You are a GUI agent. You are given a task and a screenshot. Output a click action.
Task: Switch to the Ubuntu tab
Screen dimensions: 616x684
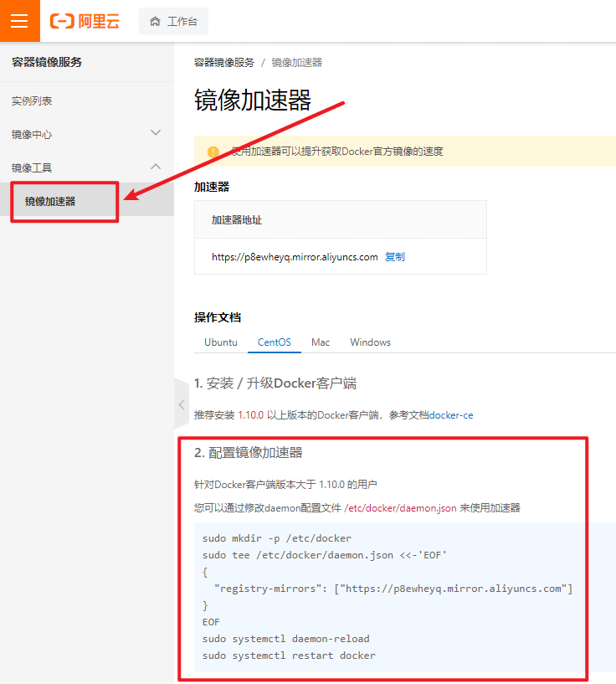[221, 342]
